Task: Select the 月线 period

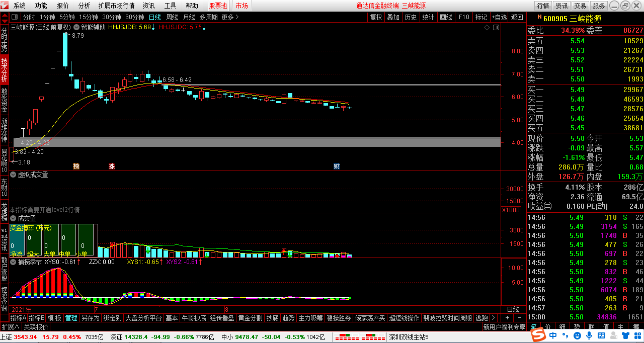Action: [189, 17]
